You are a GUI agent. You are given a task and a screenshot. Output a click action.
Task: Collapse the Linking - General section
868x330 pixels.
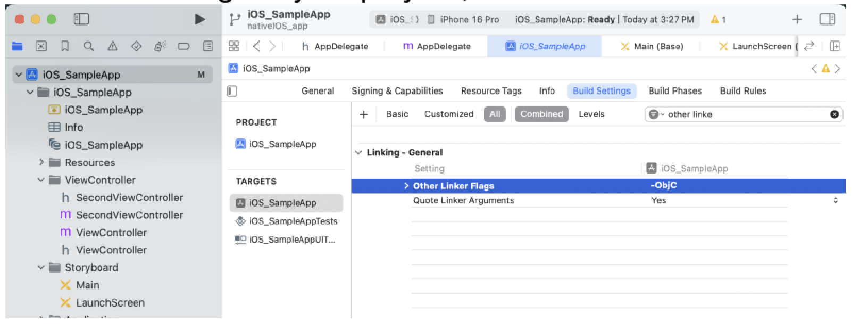pos(358,153)
